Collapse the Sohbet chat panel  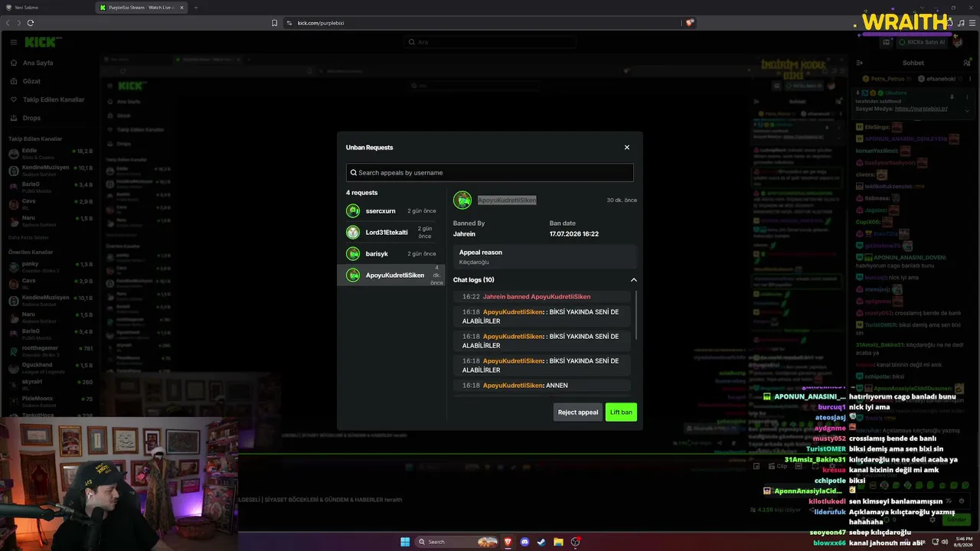click(860, 63)
